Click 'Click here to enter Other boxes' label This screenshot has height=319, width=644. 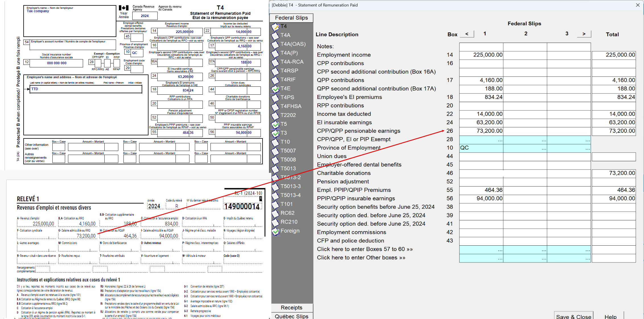(361, 258)
